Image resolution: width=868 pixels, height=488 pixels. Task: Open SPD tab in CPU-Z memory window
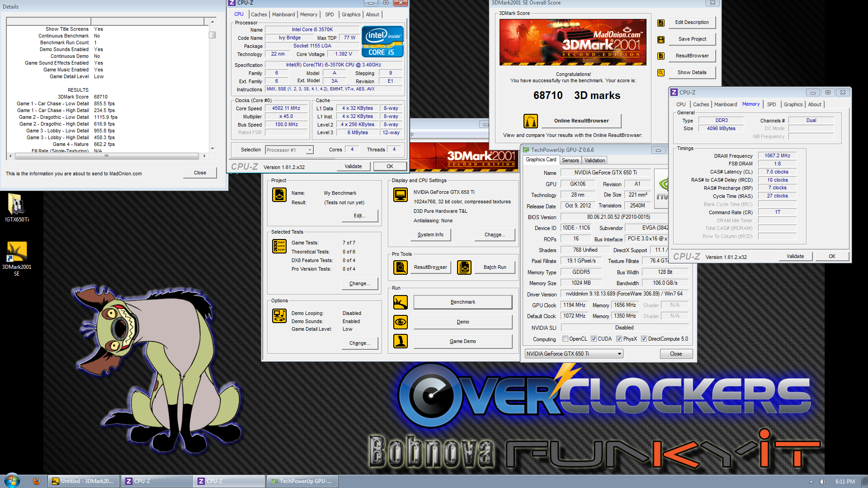772,104
